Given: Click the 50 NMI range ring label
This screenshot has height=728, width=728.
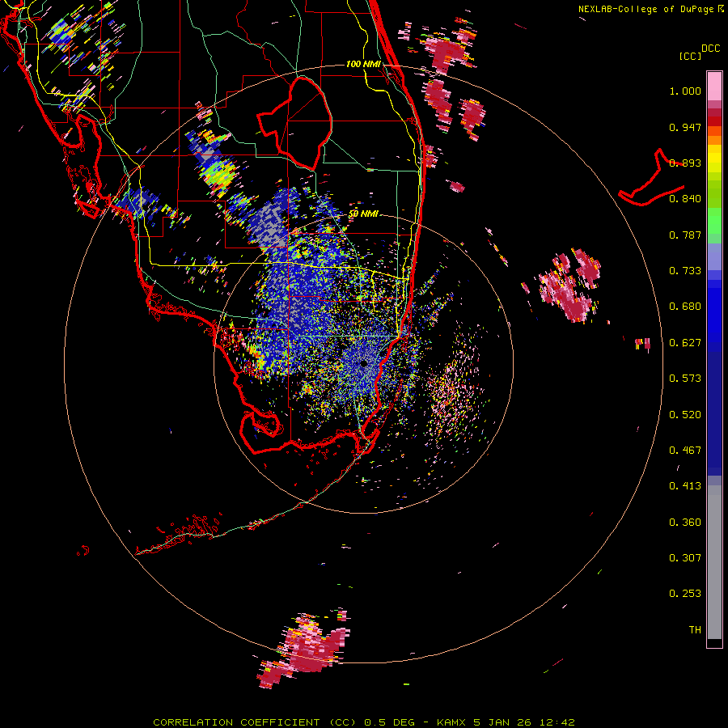Looking at the screenshot, I should (363, 214).
